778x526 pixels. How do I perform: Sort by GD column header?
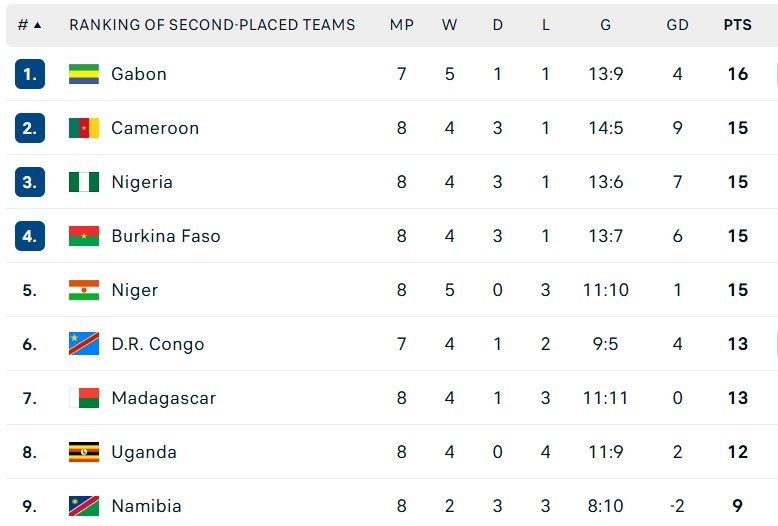[x=678, y=25]
